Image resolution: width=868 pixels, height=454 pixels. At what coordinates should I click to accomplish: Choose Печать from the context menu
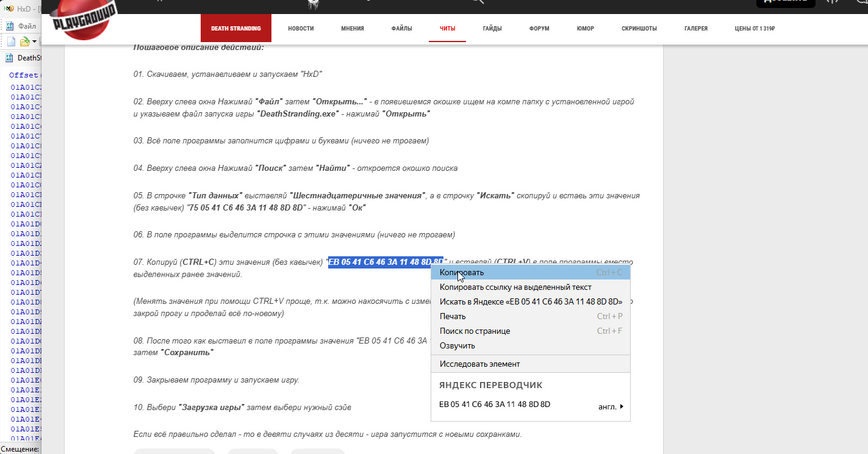click(531, 316)
